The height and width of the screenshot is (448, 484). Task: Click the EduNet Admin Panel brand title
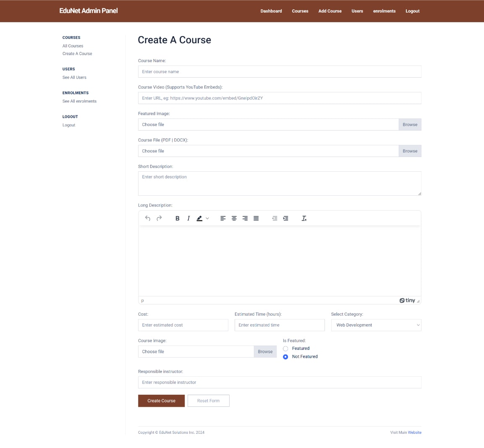[x=89, y=11]
